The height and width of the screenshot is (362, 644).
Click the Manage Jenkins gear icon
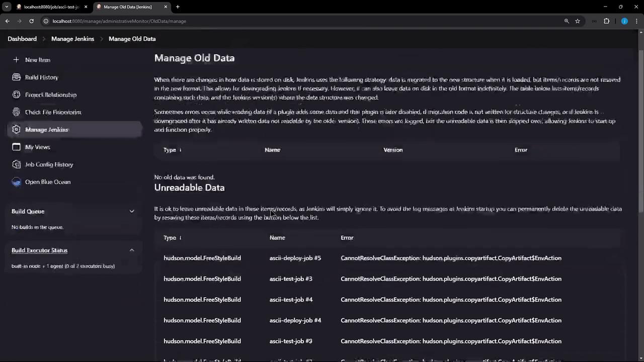[x=16, y=130]
